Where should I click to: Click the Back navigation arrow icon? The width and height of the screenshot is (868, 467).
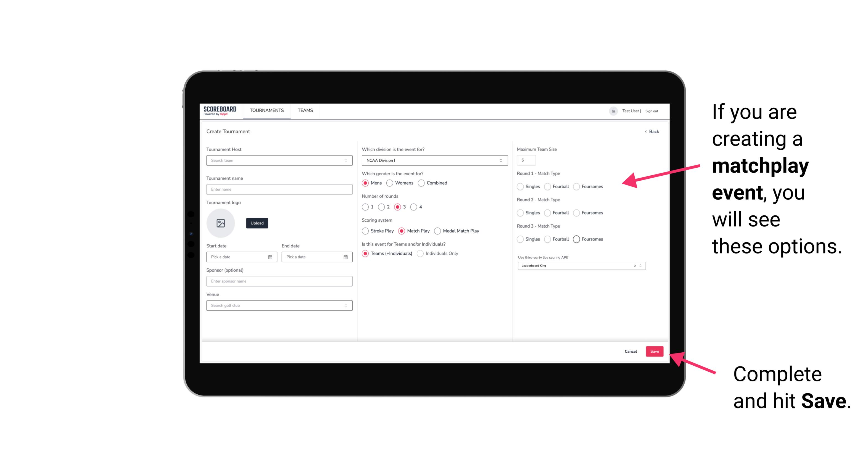(x=645, y=131)
